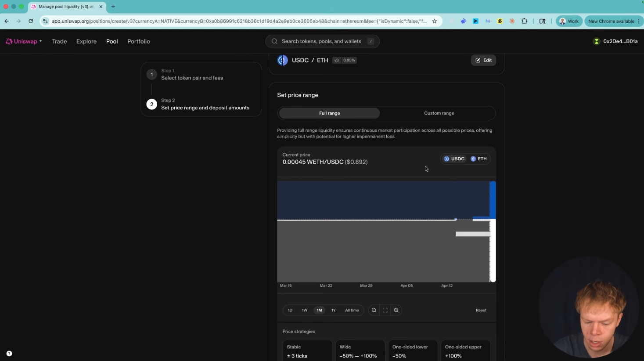The width and height of the screenshot is (644, 361).
Task: Open the Pool navigation tab
Action: (x=112, y=41)
